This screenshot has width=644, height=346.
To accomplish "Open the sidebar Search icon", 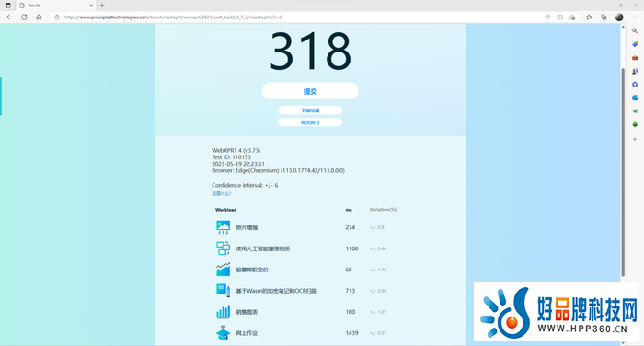I will pyautogui.click(x=635, y=30).
